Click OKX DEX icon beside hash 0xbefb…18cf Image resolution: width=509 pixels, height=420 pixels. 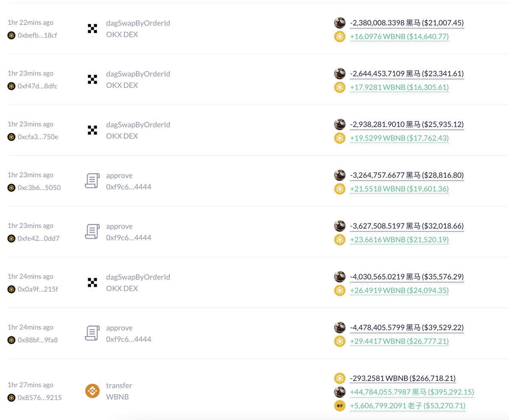point(92,28)
